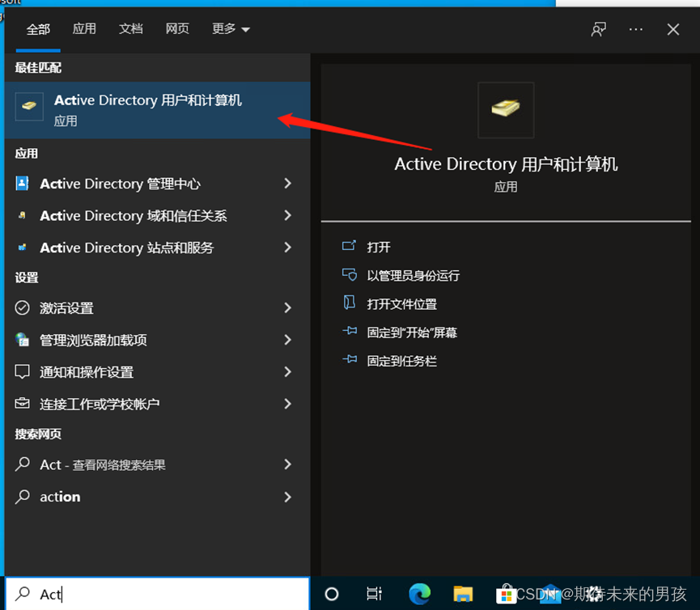Viewport: 700px width, 610px height.
Task: Close the search panel with X
Action: [673, 29]
